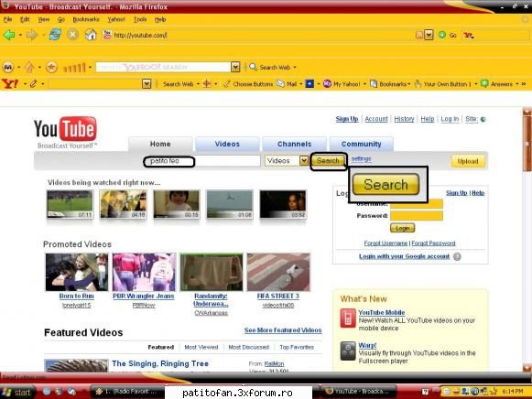The height and width of the screenshot is (399, 532).
Task: Switch to the Channels tab
Action: [294, 144]
